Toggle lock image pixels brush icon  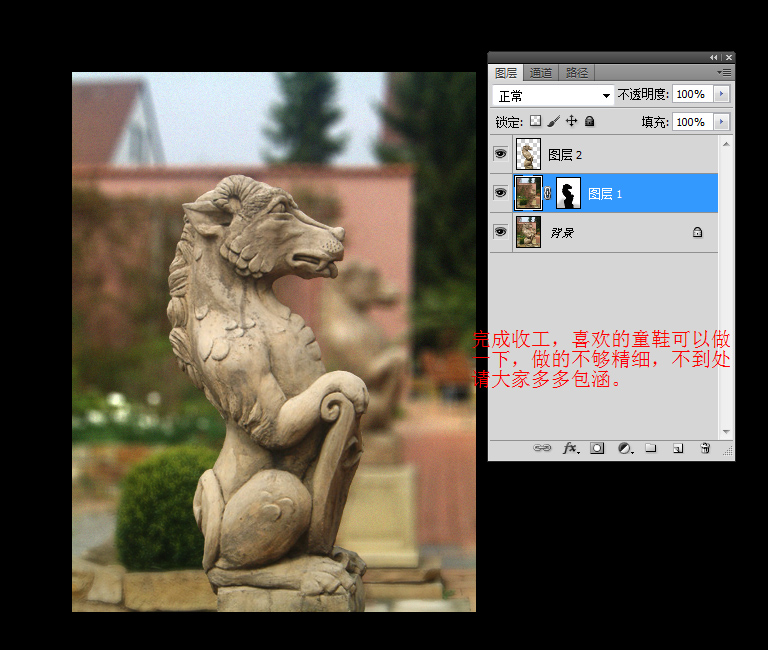point(553,121)
